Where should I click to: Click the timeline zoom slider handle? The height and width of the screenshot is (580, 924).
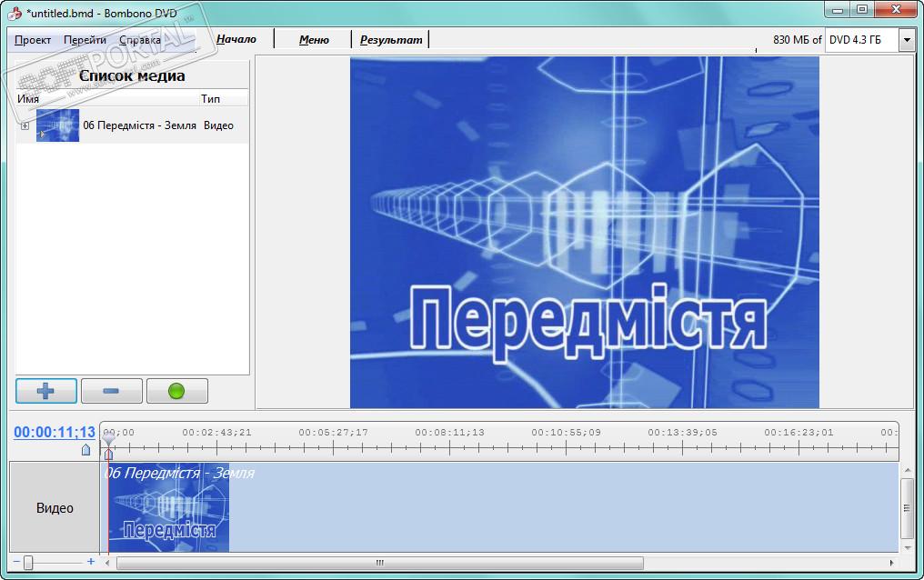pyautogui.click(x=28, y=563)
